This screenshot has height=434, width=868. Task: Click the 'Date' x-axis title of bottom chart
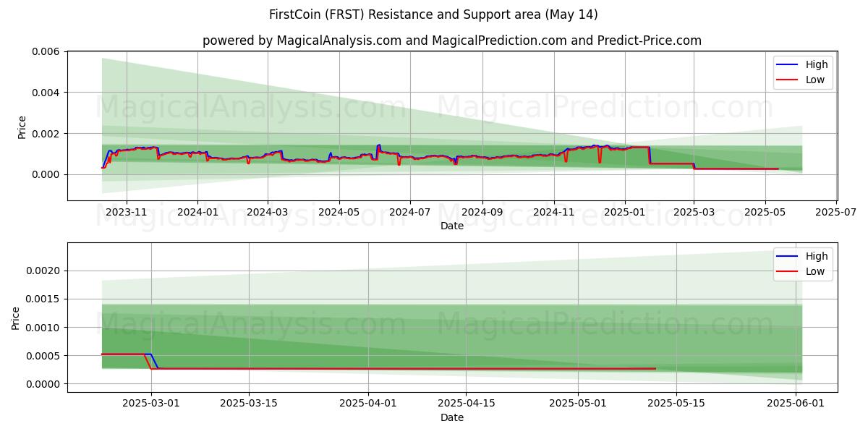click(x=452, y=418)
